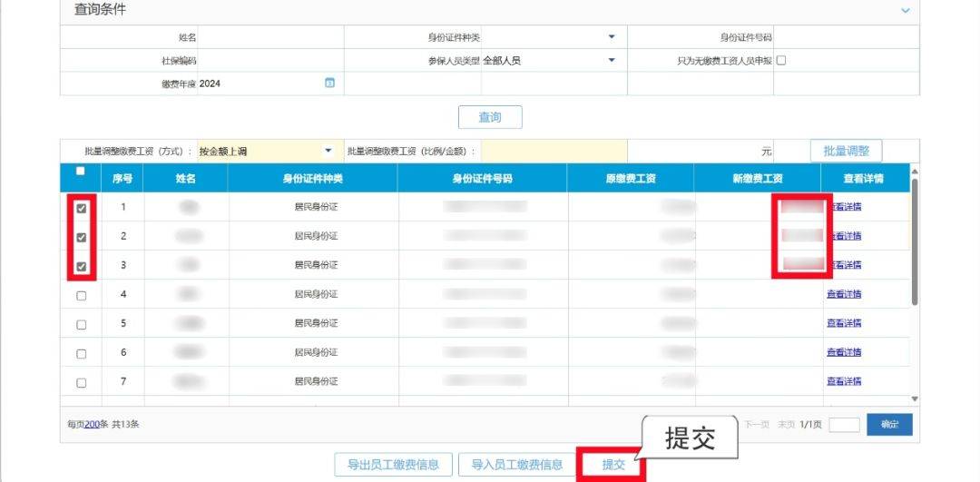This screenshot has width=980, height=482.
Task: Click 提交 to submit the declaration
Action: click(x=613, y=465)
